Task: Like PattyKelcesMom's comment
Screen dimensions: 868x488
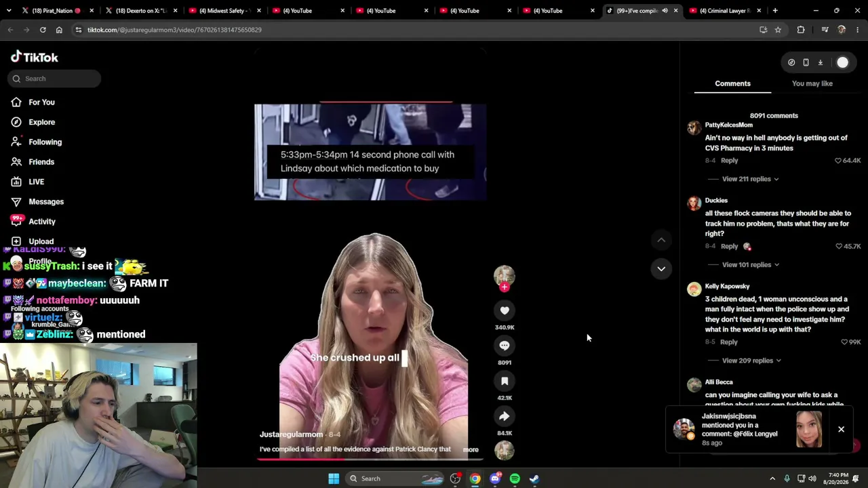Action: 838,161
